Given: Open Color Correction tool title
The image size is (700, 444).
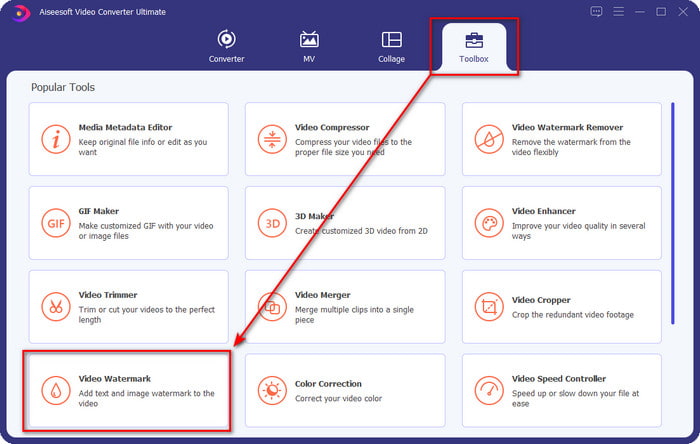Looking at the screenshot, I should pos(328,384).
